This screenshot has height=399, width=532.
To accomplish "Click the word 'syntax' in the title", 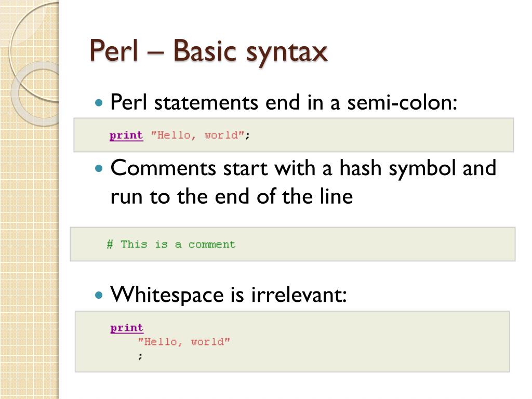I will click(287, 52).
